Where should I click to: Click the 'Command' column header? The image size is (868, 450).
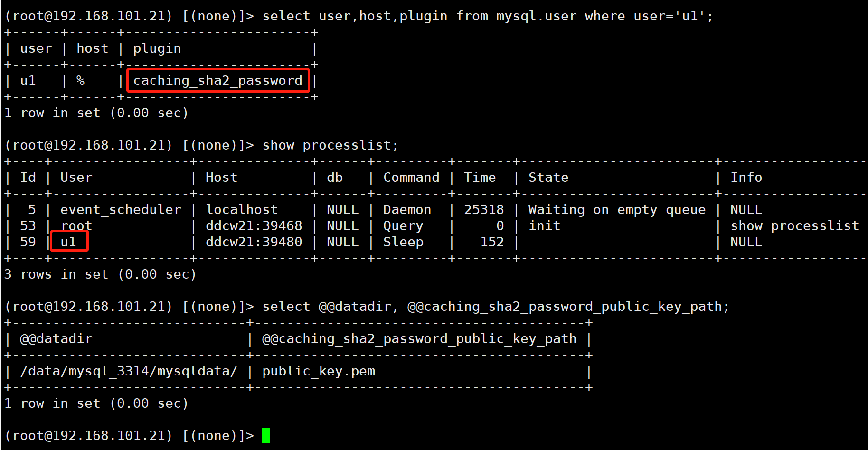click(x=411, y=178)
